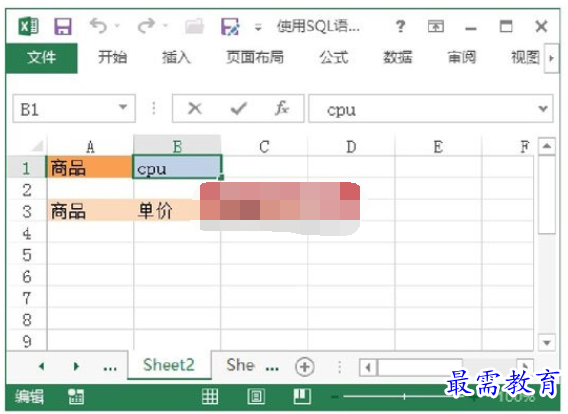Customize the Quick Access Toolbar dropdown
Viewport: 568px width, 414px height.
point(258,27)
